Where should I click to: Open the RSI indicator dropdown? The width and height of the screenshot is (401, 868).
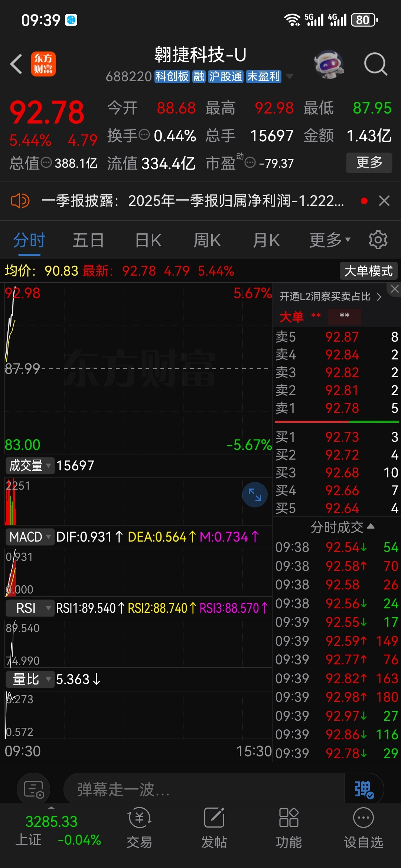30,608
